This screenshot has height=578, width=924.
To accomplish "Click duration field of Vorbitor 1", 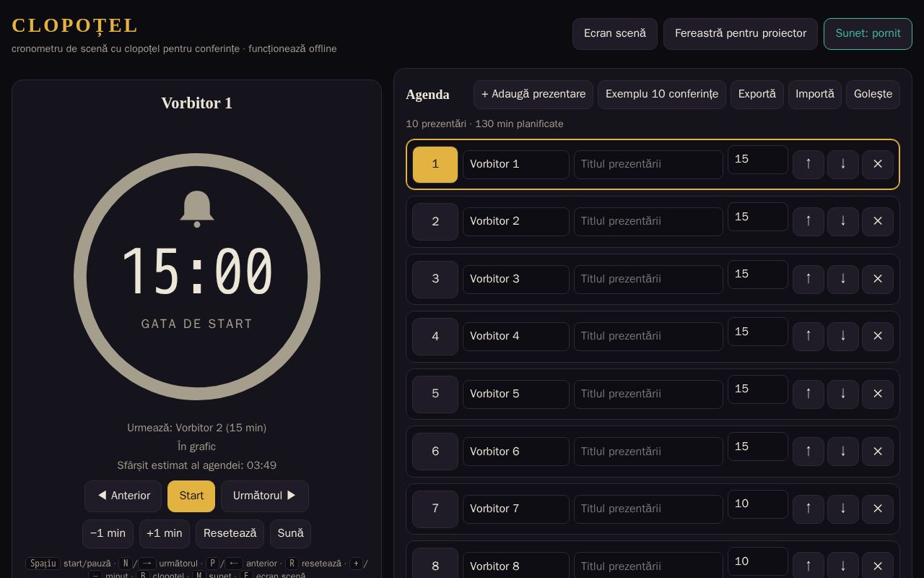I will pos(757,160).
